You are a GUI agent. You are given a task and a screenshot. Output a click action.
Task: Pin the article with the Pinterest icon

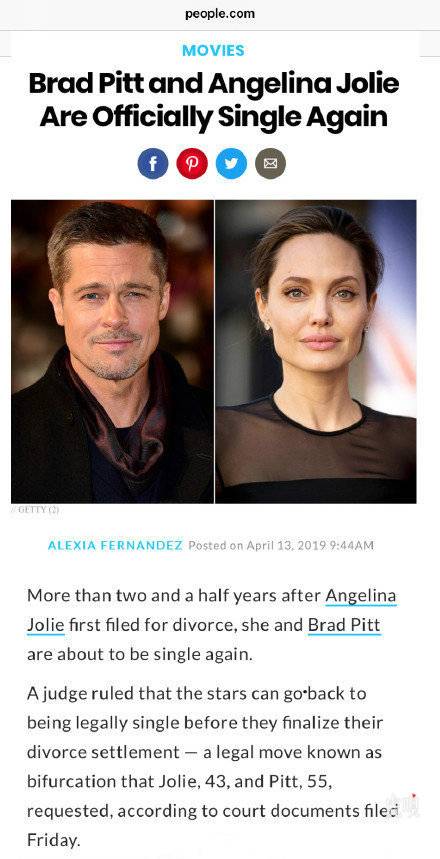click(x=192, y=163)
